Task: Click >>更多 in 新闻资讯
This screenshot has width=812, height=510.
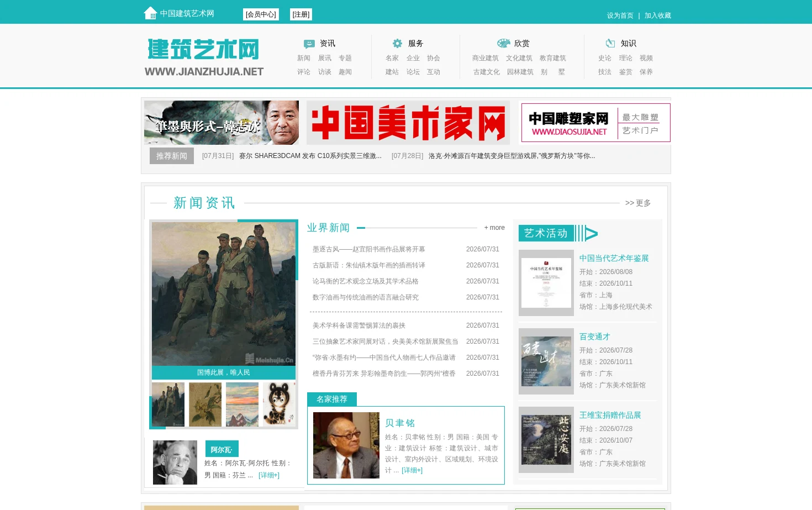Action: (638, 203)
